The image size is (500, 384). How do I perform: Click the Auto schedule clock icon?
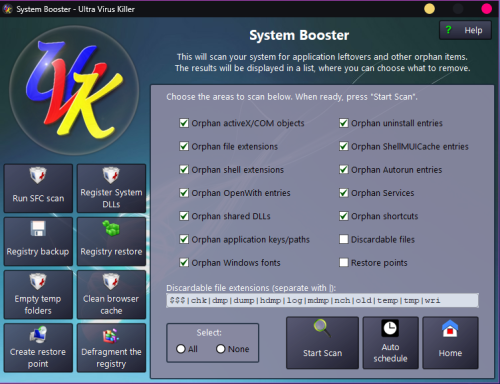(390, 328)
